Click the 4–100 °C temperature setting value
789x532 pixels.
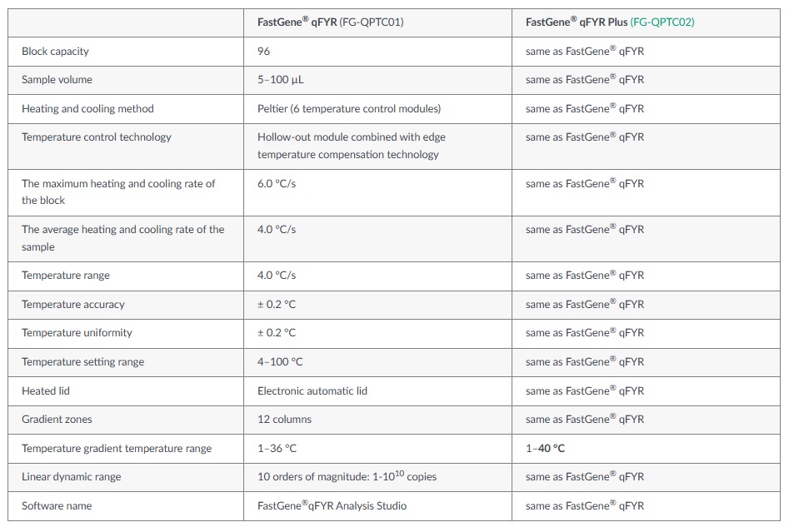[x=280, y=362]
